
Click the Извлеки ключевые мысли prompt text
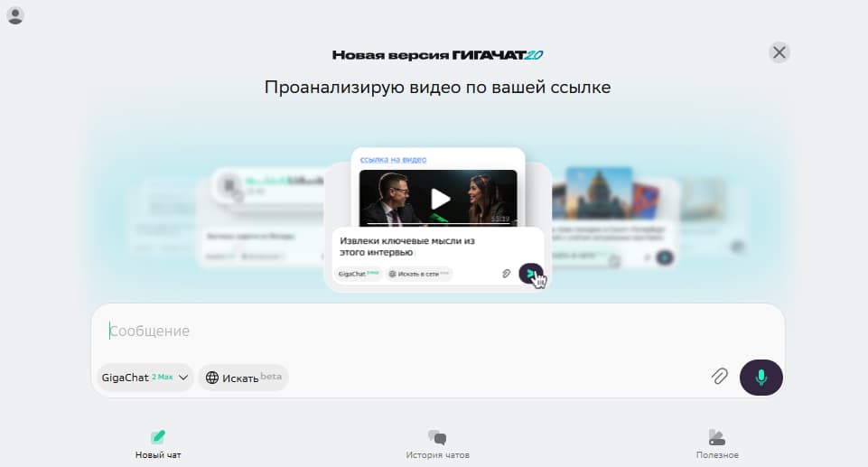[x=406, y=247]
